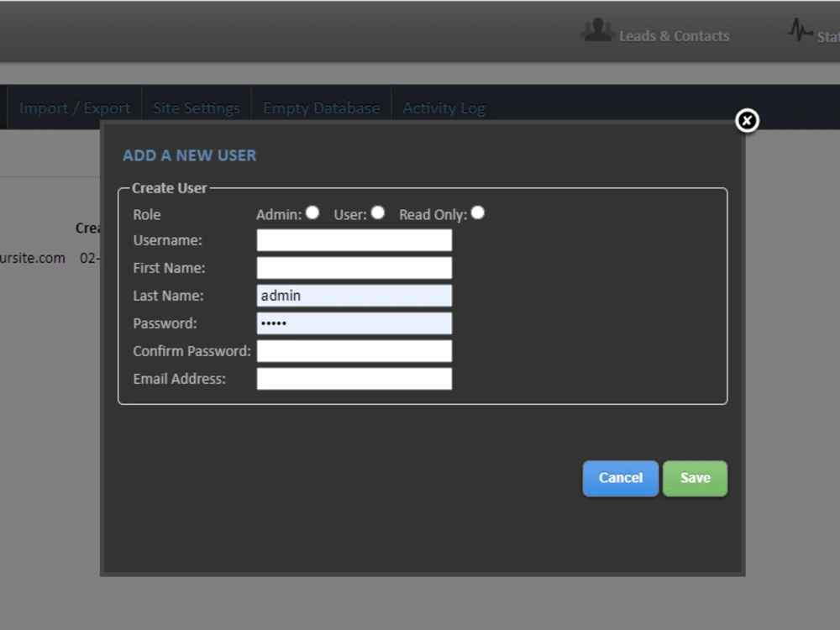
Task: Open the Site Settings tab
Action: coord(196,108)
